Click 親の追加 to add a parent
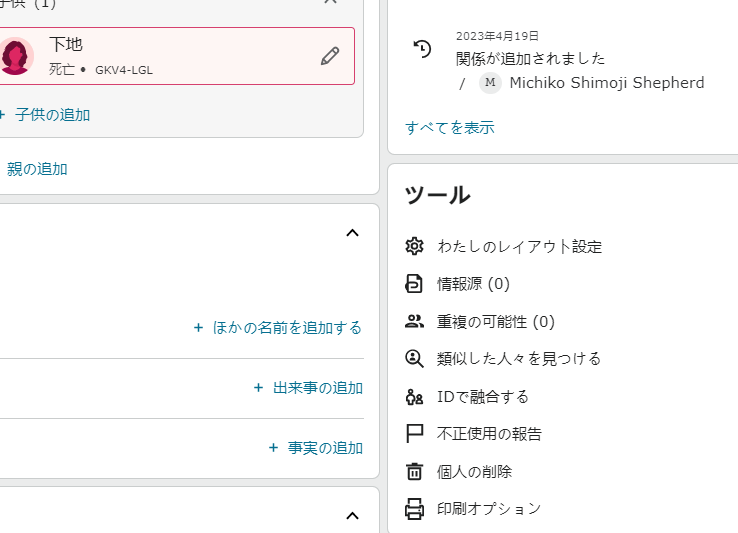Viewport: 738px width, 533px height. 37,169
